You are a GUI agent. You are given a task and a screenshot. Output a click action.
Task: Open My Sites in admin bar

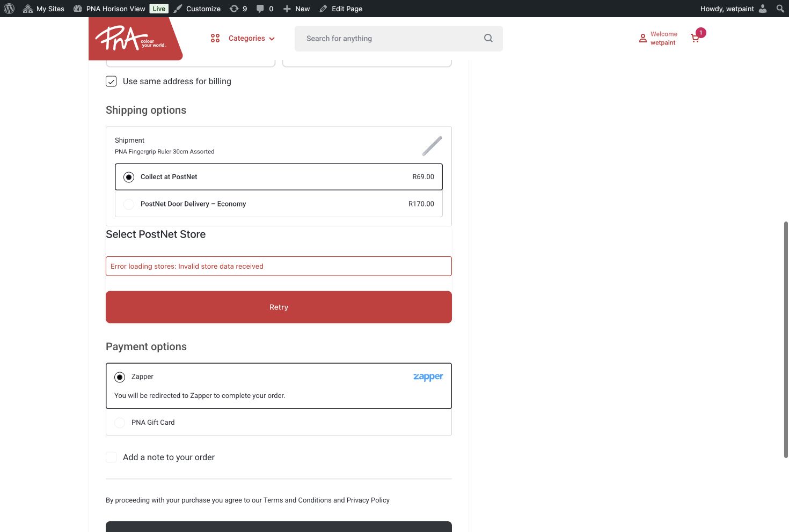tap(43, 9)
